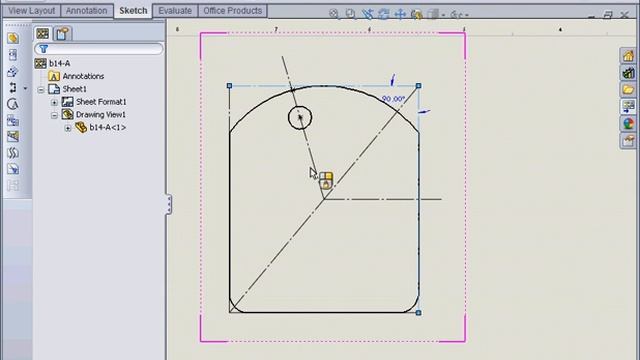
Task: Click the tool icon below the stacked boxes
Action: pyautogui.click(x=13, y=137)
